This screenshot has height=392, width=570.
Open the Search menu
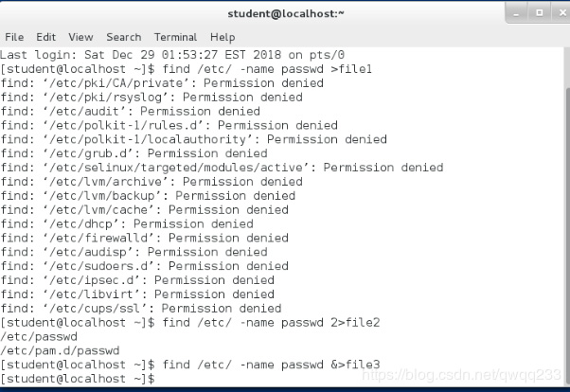[124, 37]
